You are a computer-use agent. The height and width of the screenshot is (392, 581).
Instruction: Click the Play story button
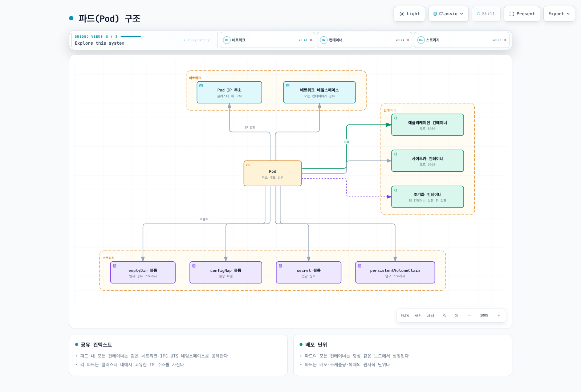pyautogui.click(x=197, y=40)
